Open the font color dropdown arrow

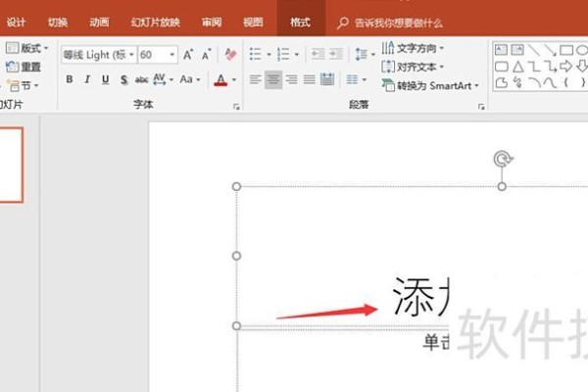coord(234,79)
